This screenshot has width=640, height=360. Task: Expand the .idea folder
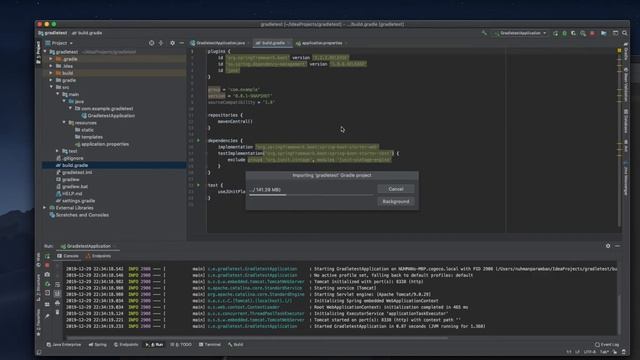51,66
